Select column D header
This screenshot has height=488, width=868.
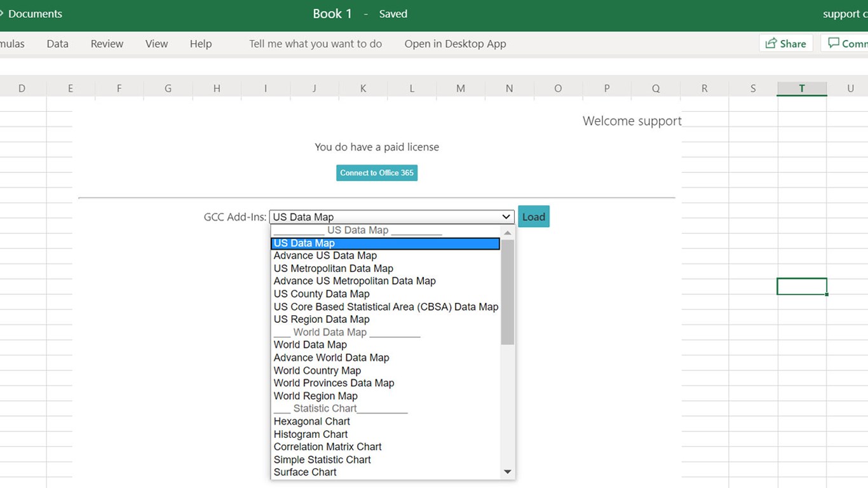[x=22, y=88]
